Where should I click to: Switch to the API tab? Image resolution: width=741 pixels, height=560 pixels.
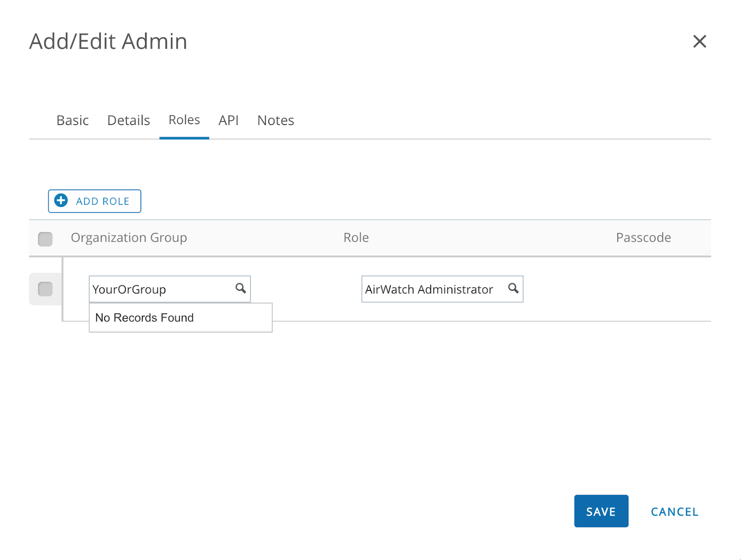228,120
